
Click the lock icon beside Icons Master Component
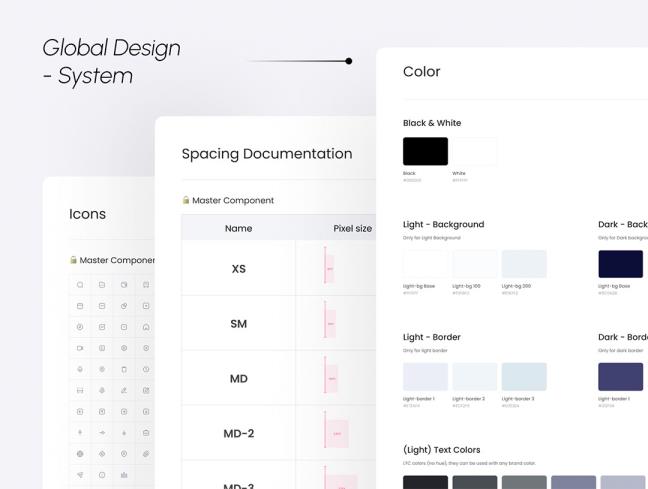(x=73, y=260)
